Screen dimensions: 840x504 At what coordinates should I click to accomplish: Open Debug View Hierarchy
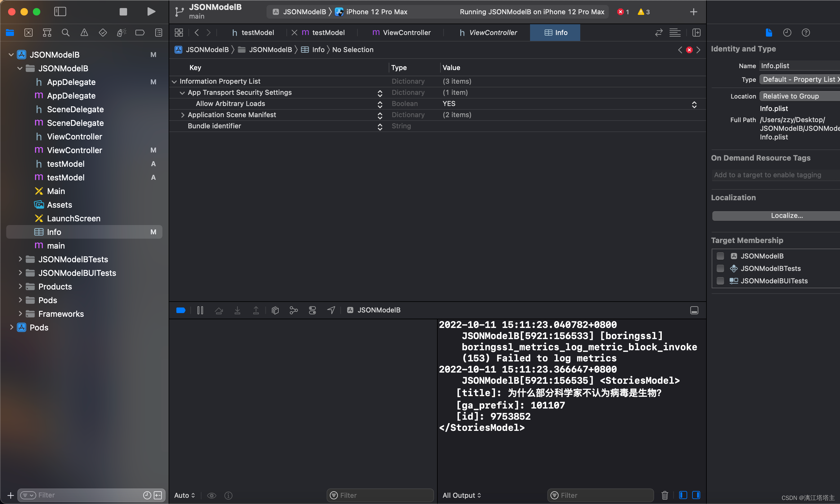pyautogui.click(x=275, y=310)
